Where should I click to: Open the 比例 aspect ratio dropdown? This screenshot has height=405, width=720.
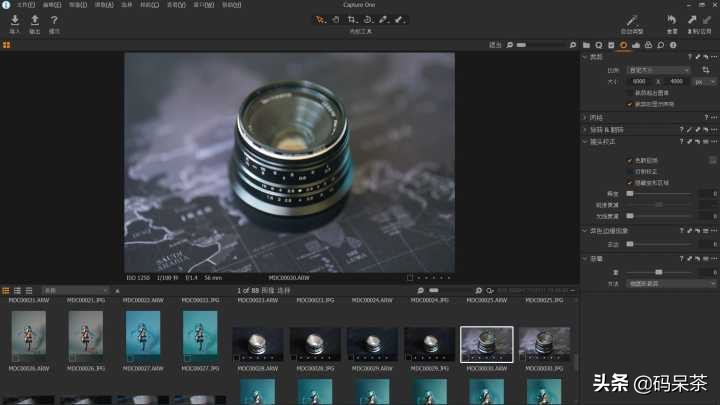658,70
